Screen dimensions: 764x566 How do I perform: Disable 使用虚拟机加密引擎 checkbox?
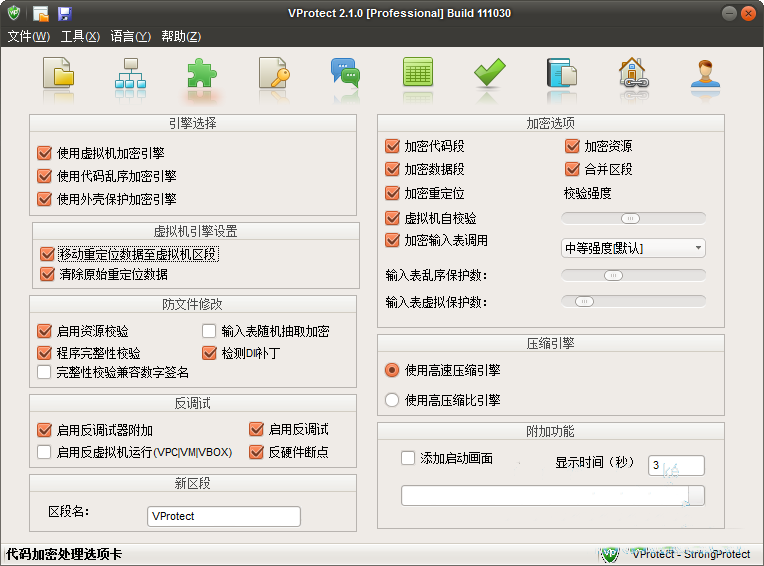(44, 153)
